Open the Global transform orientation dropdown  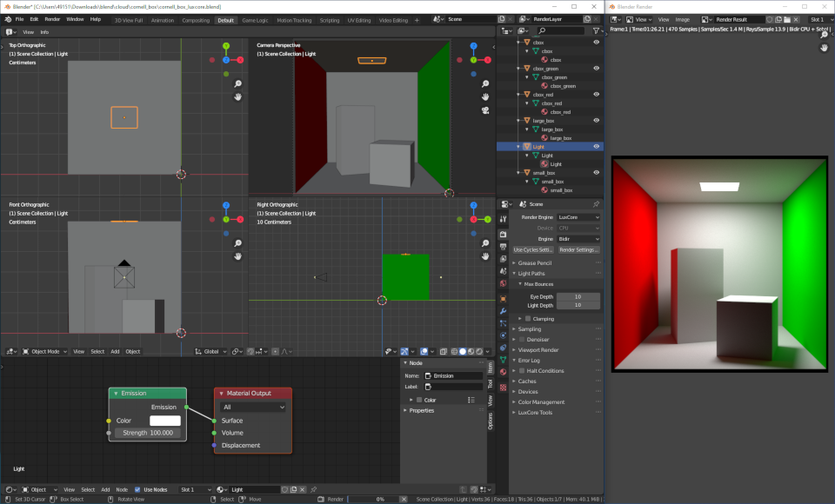coord(210,351)
